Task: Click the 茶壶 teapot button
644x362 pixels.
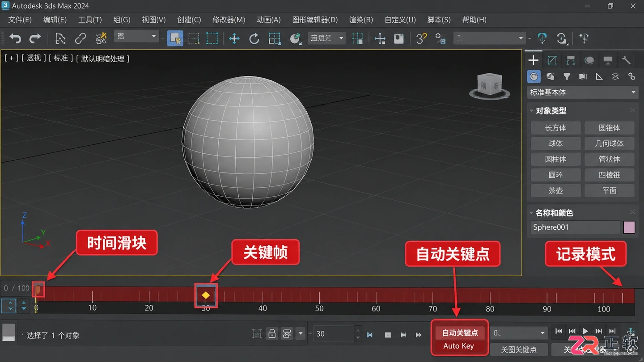Action: point(556,190)
